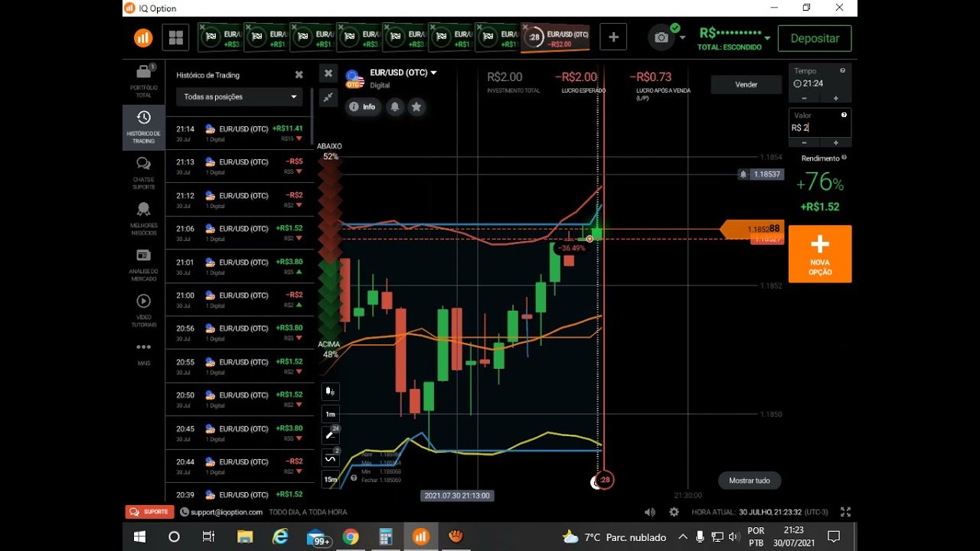The width and height of the screenshot is (980, 551).
Task: Add EUR/USD to favorites with star
Action: point(416,106)
